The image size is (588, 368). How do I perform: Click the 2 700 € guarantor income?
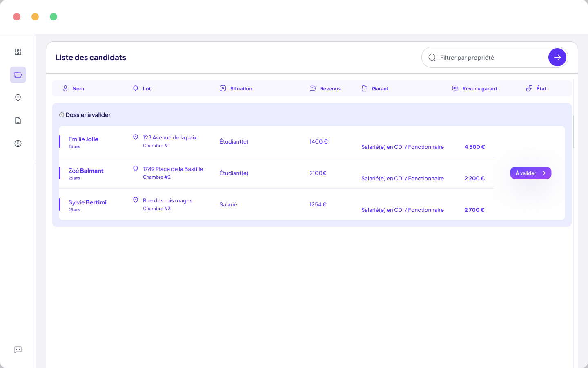pos(474,210)
